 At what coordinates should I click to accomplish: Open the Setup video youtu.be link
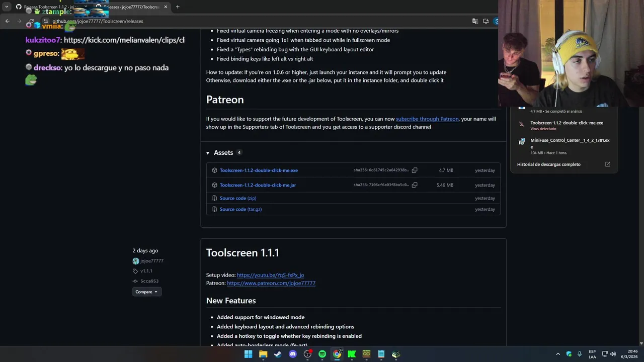pyautogui.click(x=270, y=275)
